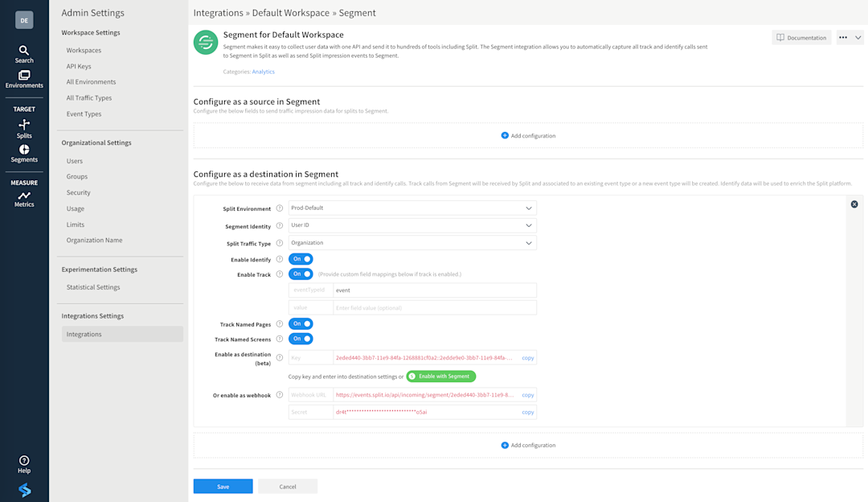Open the Split Environment dropdown

point(412,208)
